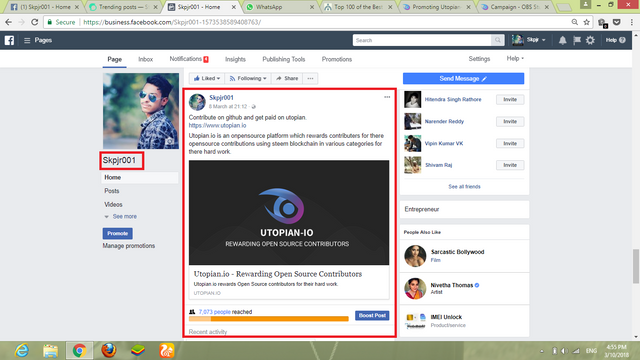
Task: Open File Explorer from taskbar
Action: pyautogui.click(x=51, y=351)
